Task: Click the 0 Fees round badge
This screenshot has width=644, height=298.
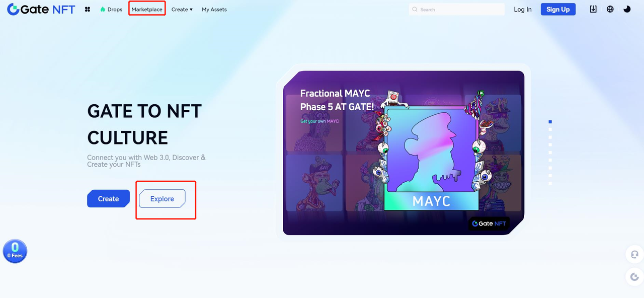Action: pos(15,251)
